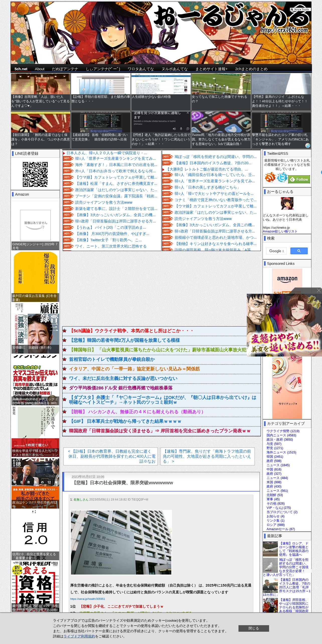Click HOT icon beside 【速報】松屋 headline

68,184
